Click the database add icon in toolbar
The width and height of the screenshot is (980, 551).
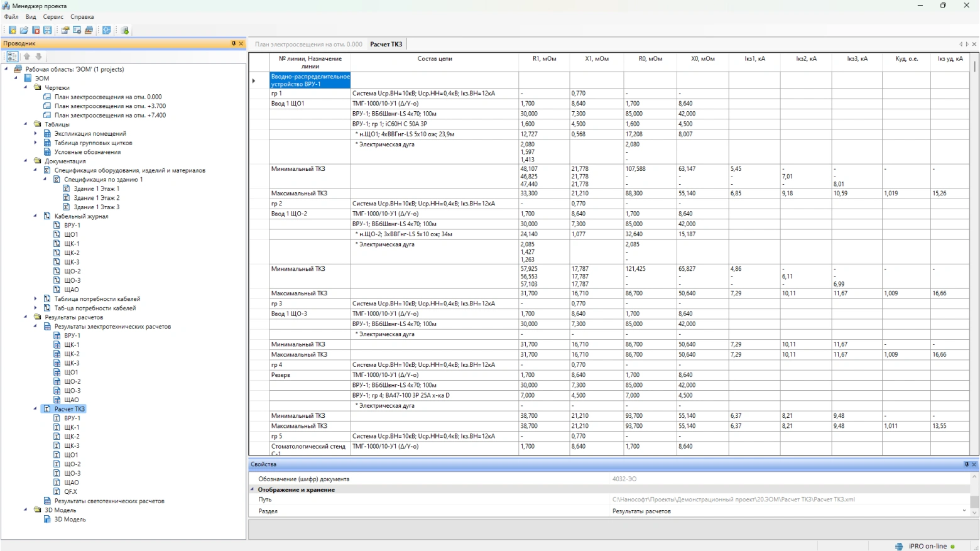coord(125,30)
